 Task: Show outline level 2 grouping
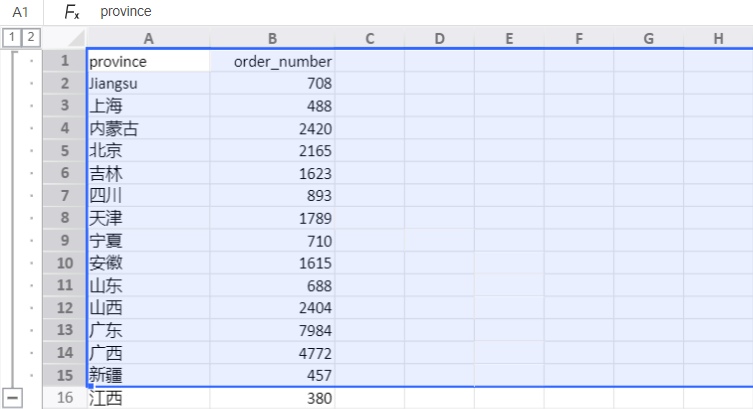click(x=30, y=38)
